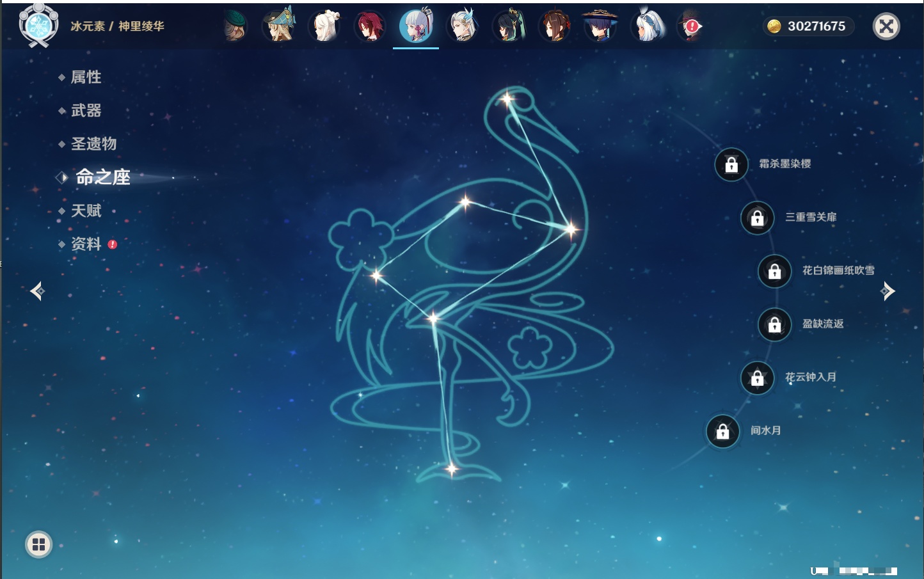This screenshot has width=924, height=579.
Task: Open the 天赋 talents tab
Action: [86, 210]
